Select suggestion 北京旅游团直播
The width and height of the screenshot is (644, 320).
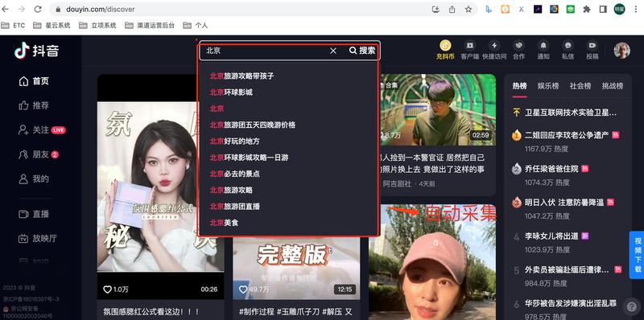[235, 207]
